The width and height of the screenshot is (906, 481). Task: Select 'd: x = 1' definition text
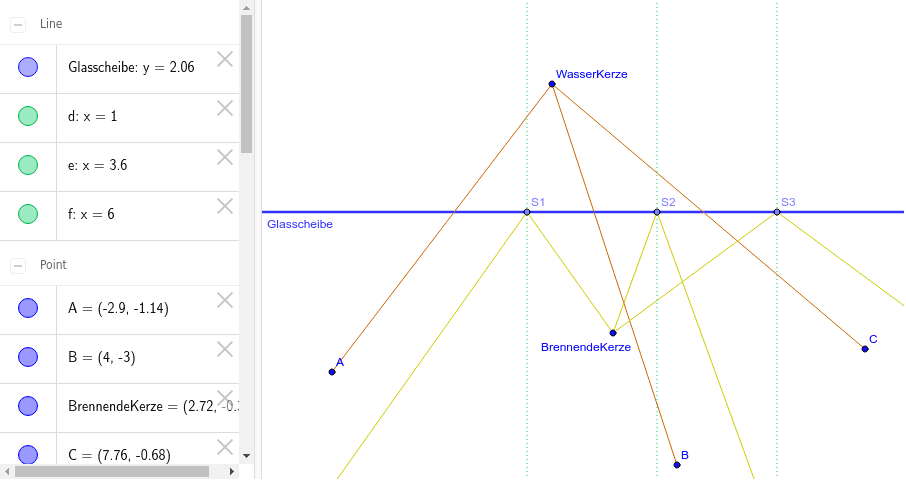pos(92,116)
